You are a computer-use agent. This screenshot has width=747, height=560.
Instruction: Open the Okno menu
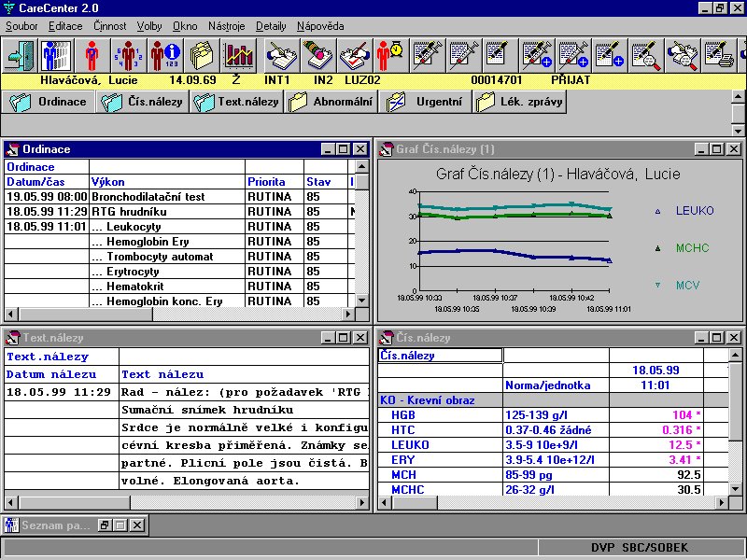coord(185,26)
